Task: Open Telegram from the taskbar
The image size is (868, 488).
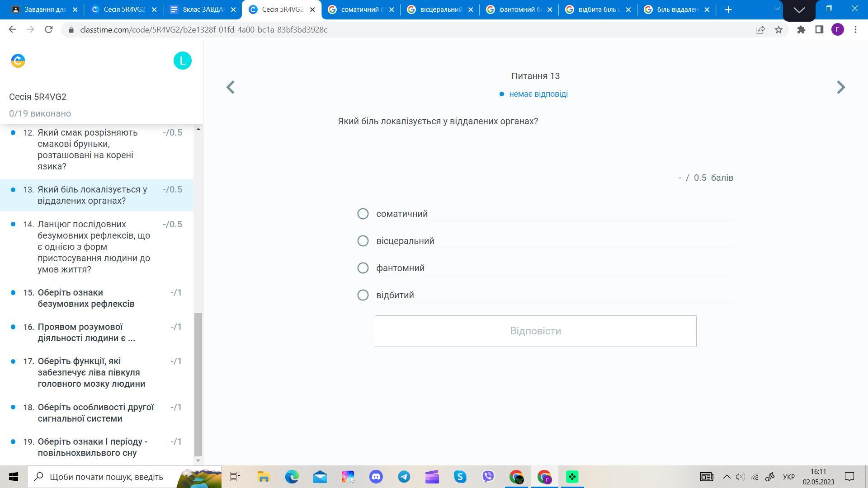Action: 404,477
